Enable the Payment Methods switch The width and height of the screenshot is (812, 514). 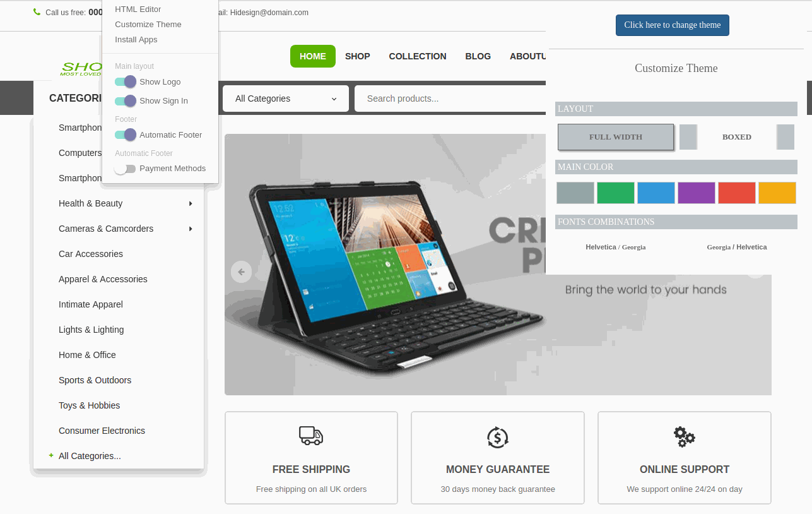point(125,169)
